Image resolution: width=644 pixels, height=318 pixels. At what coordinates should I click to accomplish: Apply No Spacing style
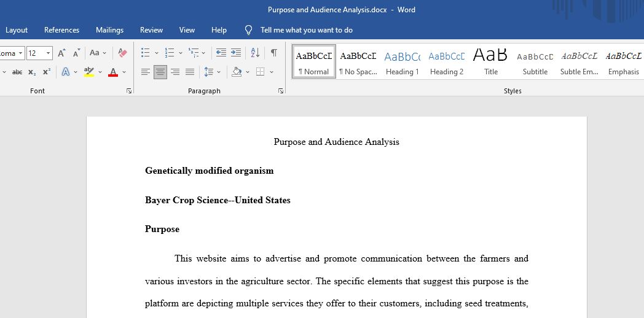pyautogui.click(x=358, y=61)
